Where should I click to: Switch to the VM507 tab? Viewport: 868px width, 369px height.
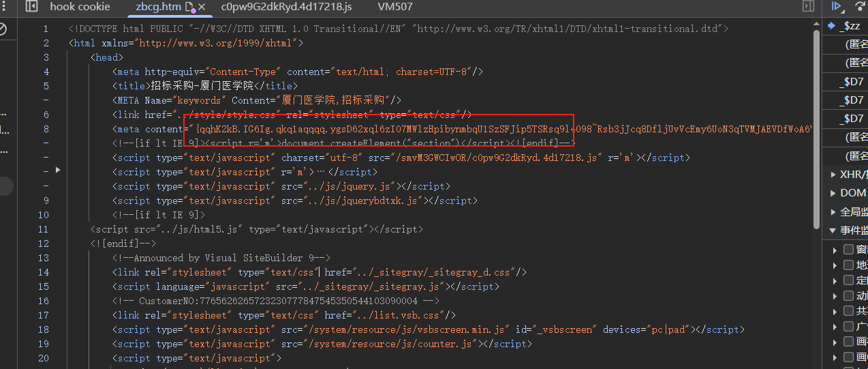point(395,7)
